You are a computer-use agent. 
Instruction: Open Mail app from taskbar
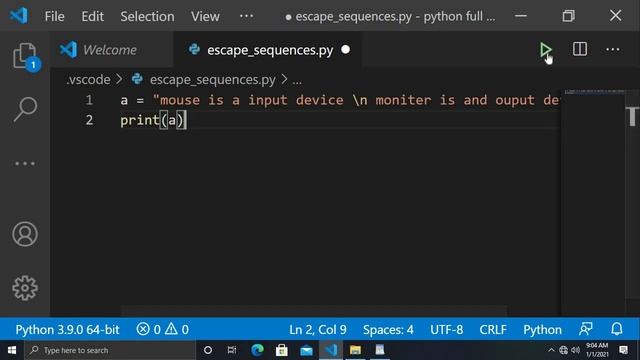click(306, 350)
